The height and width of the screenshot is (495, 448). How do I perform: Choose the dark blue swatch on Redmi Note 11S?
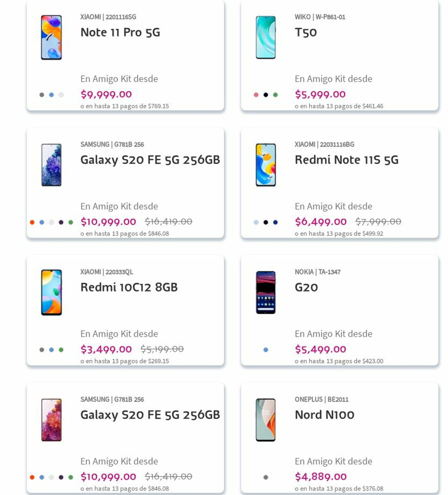click(275, 222)
